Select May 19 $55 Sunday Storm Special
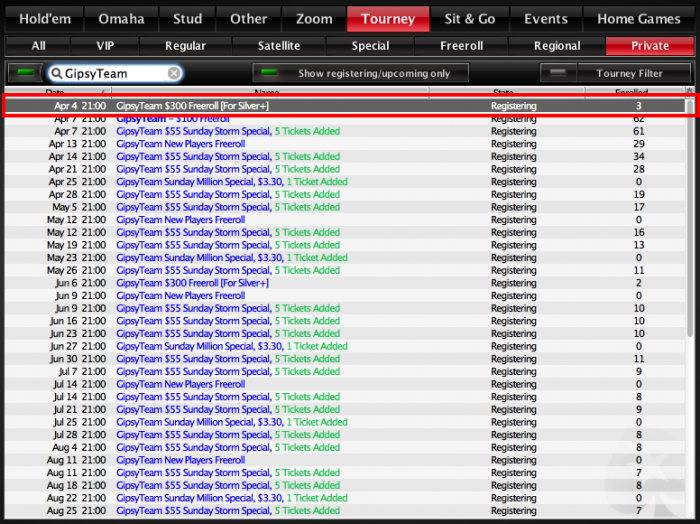700x524 pixels. coord(345,245)
